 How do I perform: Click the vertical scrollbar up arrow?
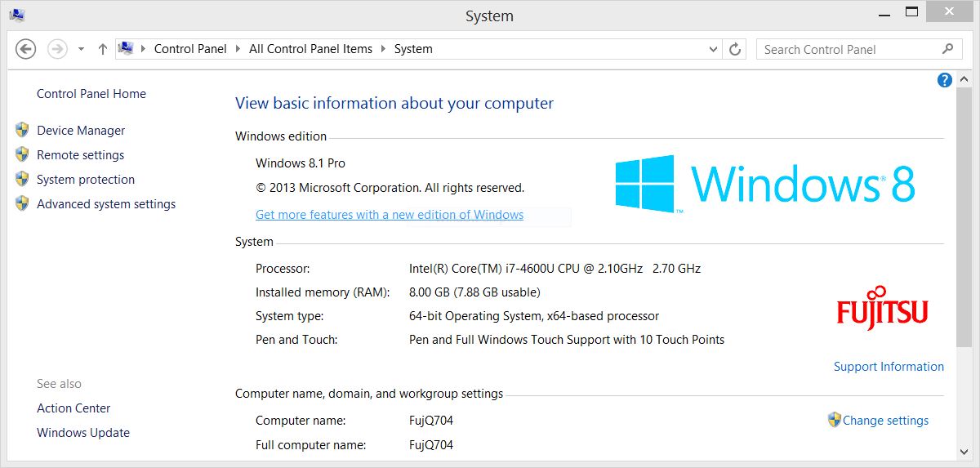coord(964,80)
